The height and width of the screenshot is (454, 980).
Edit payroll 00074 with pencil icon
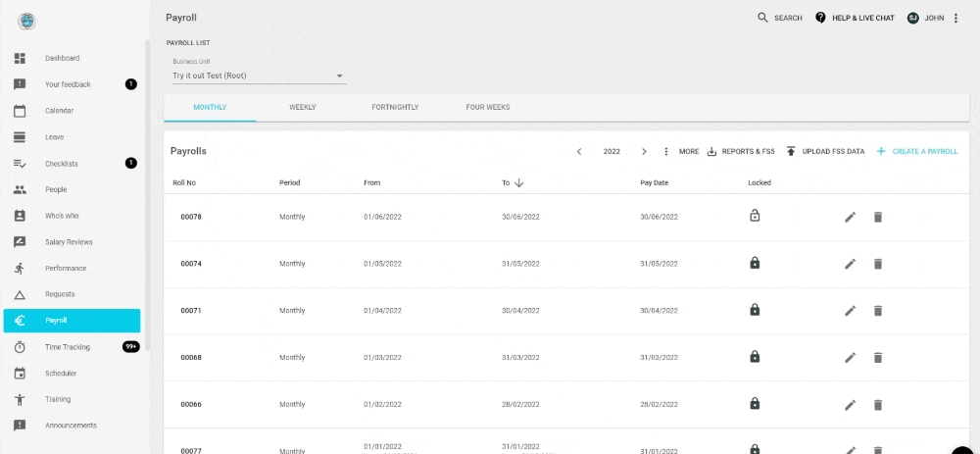pos(850,264)
